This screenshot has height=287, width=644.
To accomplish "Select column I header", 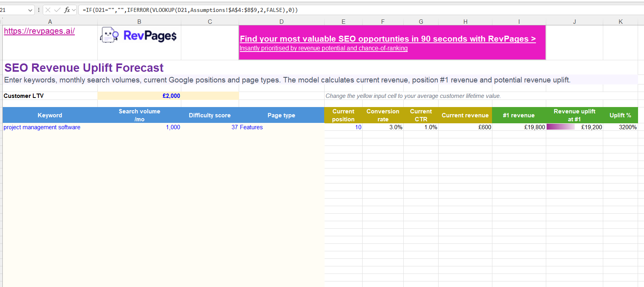I will (519, 22).
